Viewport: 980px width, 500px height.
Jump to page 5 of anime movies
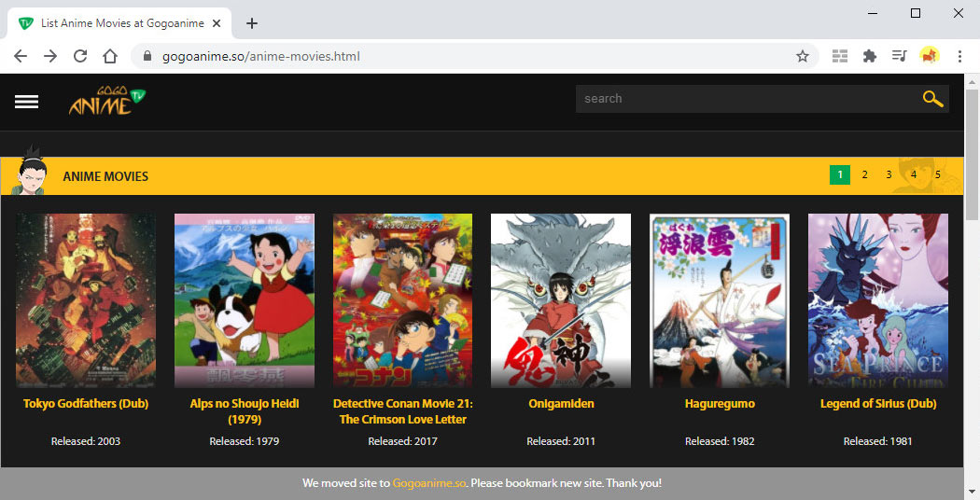[937, 174]
